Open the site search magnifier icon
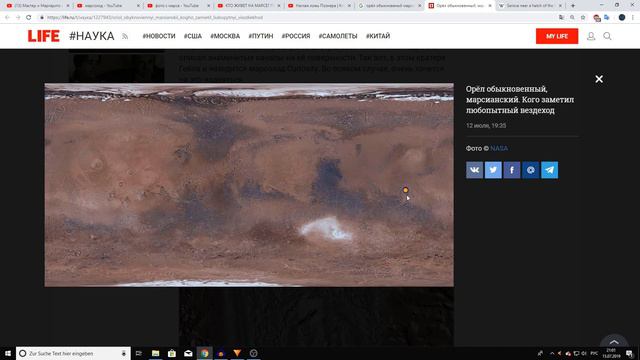The height and width of the screenshot is (360, 640). coord(607,36)
